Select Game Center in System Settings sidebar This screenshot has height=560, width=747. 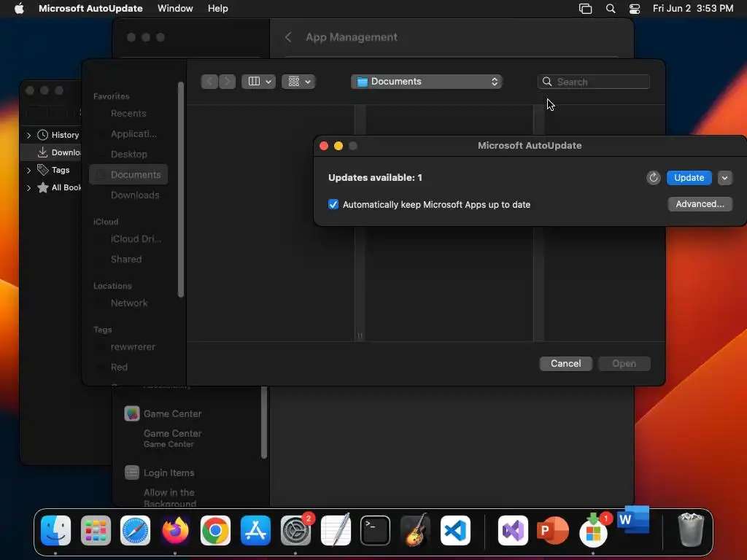[x=163, y=414]
